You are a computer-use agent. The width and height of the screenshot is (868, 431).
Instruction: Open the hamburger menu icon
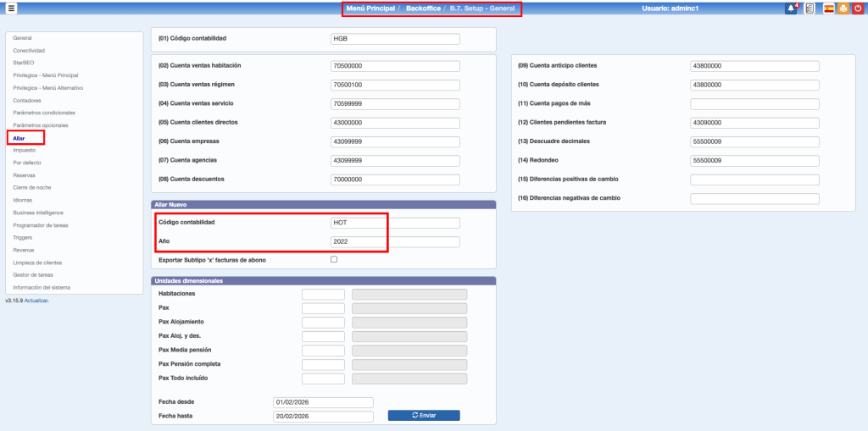12,8
